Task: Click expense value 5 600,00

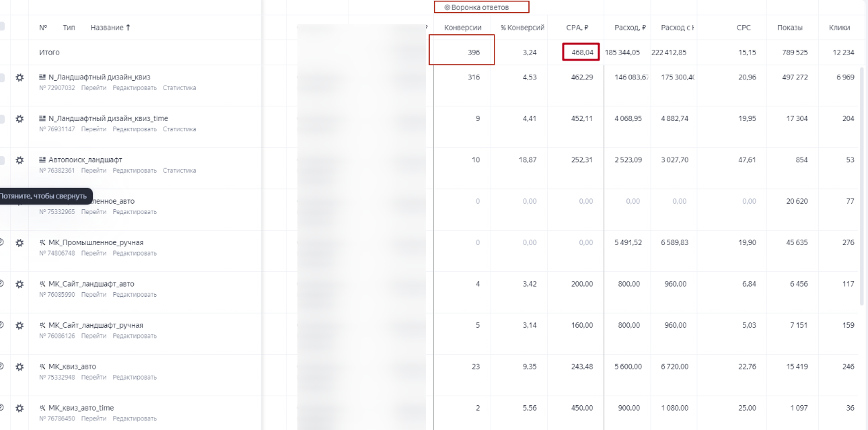Action: coord(628,367)
